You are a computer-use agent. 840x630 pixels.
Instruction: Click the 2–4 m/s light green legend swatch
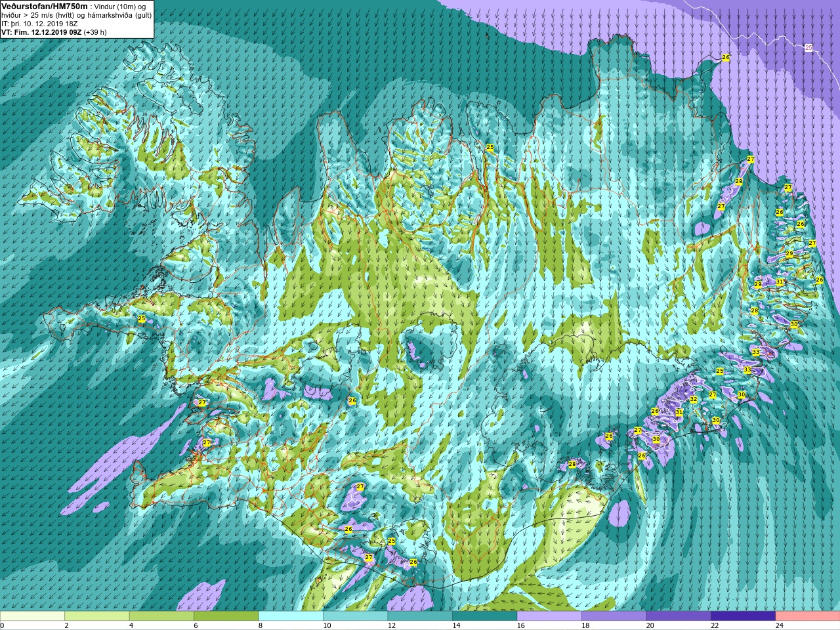96,616
